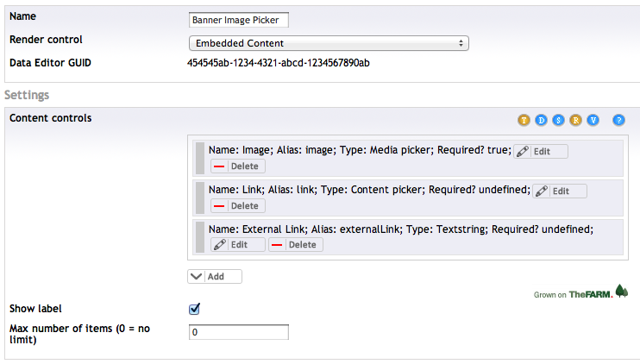Edit the Image media picker control
Viewport: 640px width, 364px height.
click(541, 151)
